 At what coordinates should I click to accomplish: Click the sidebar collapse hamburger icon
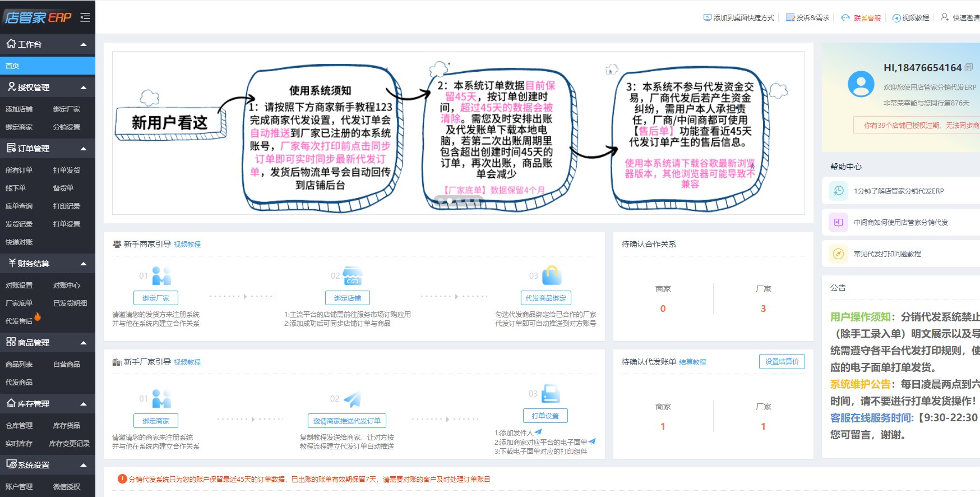85,17
